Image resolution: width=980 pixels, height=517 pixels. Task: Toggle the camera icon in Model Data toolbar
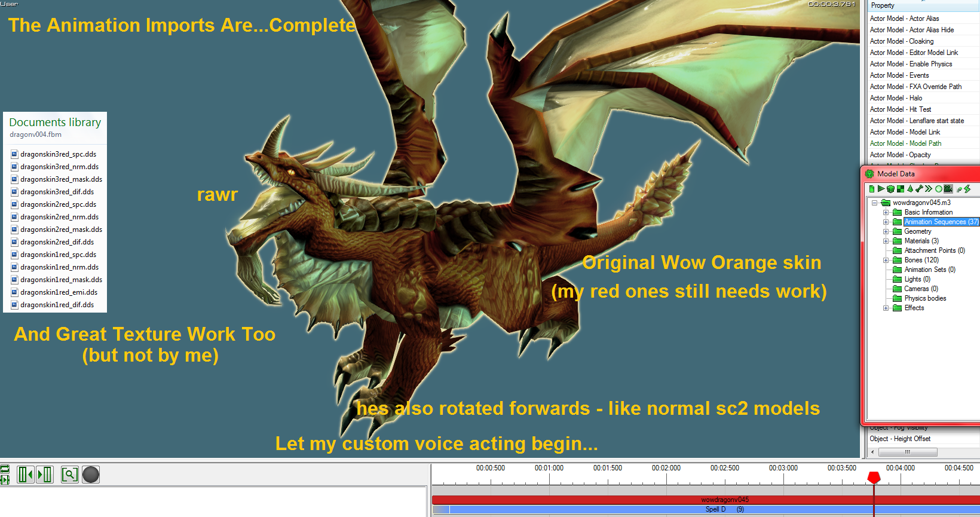[x=948, y=189]
